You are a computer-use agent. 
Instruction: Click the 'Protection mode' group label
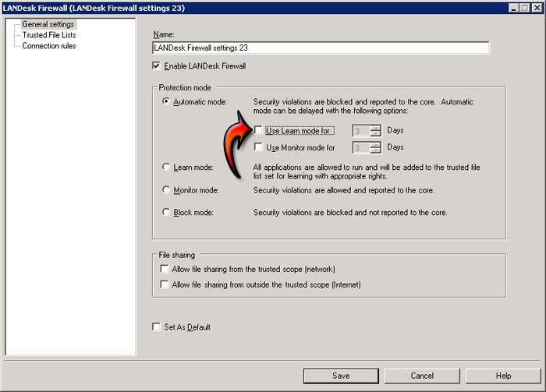click(x=185, y=87)
